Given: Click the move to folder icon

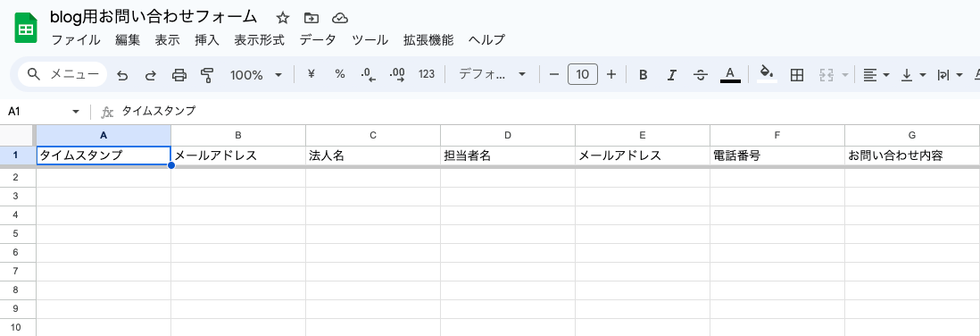Looking at the screenshot, I should 311,18.
